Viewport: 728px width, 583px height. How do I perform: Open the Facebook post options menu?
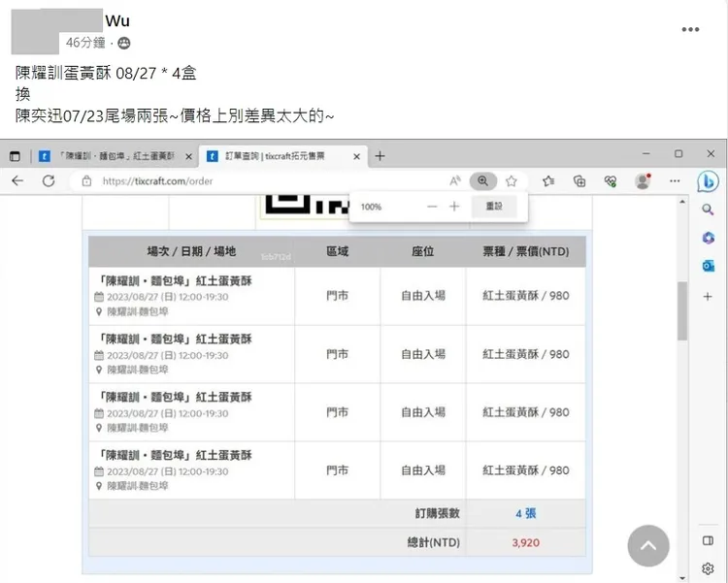point(690,29)
